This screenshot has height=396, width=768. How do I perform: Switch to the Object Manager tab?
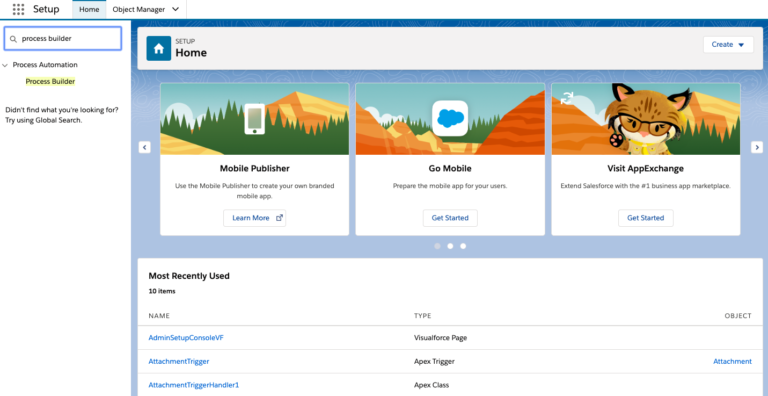[139, 9]
